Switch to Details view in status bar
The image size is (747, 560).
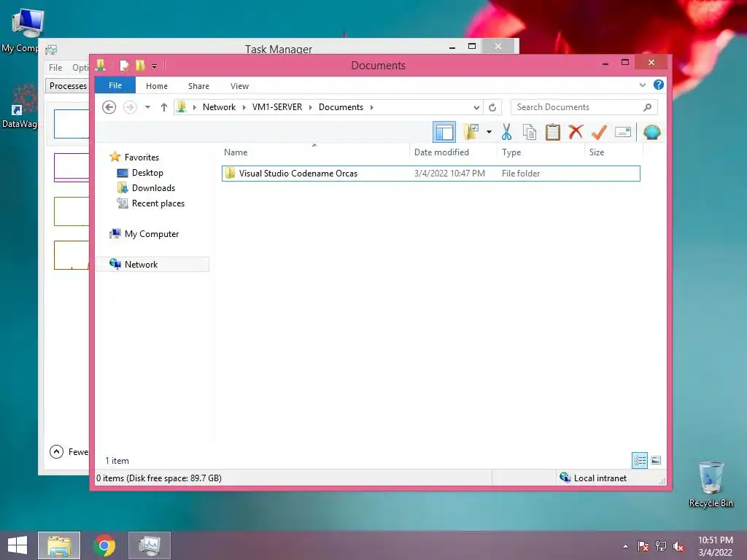click(639, 461)
